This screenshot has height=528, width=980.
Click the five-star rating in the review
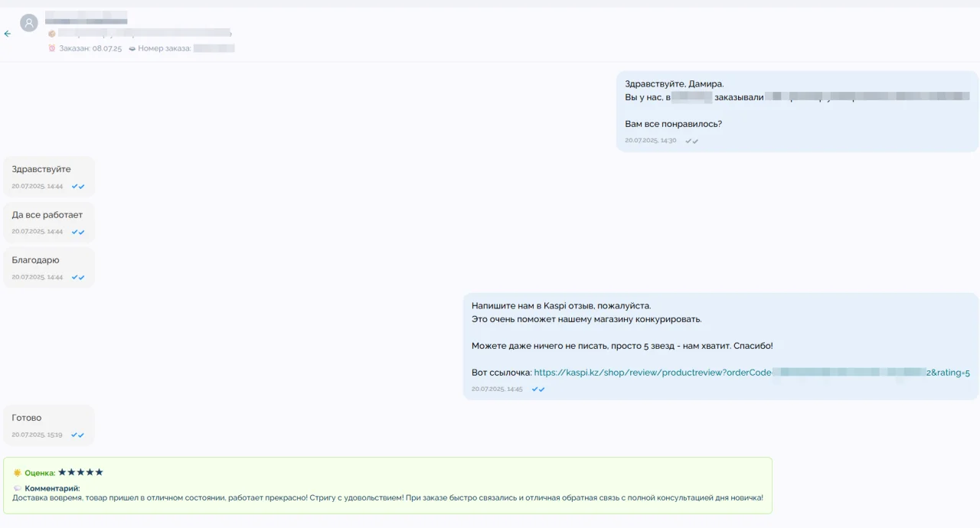tap(80, 472)
